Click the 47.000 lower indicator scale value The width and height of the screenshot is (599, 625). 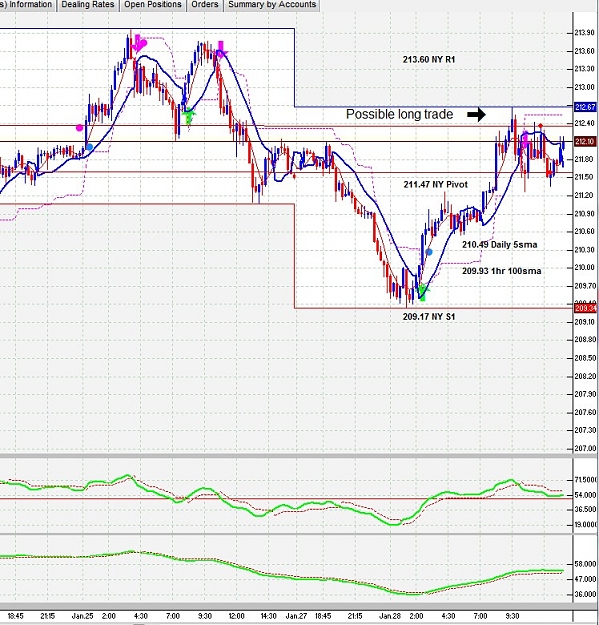(x=586, y=579)
